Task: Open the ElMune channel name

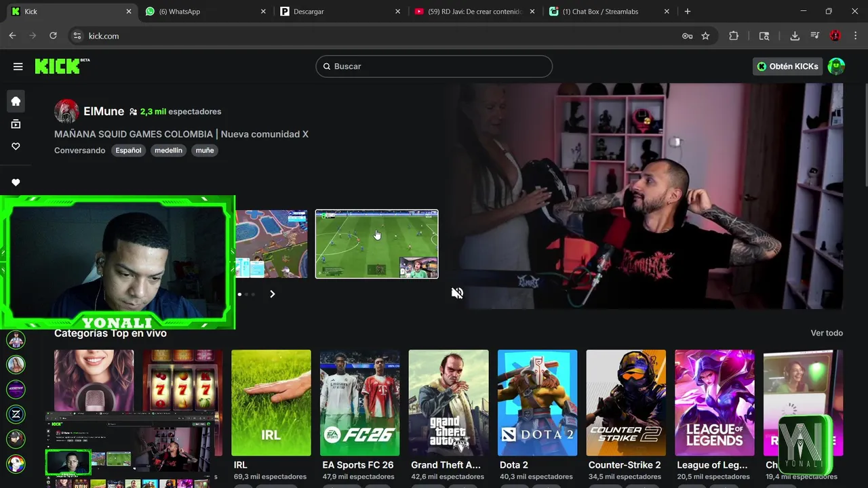Action: click(x=104, y=111)
